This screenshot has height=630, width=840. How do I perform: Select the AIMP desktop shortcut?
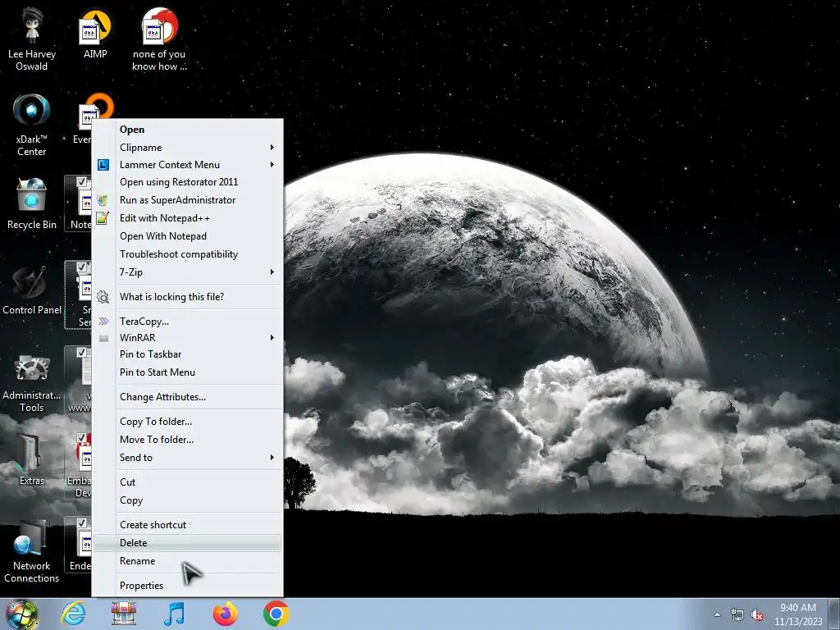(95, 33)
